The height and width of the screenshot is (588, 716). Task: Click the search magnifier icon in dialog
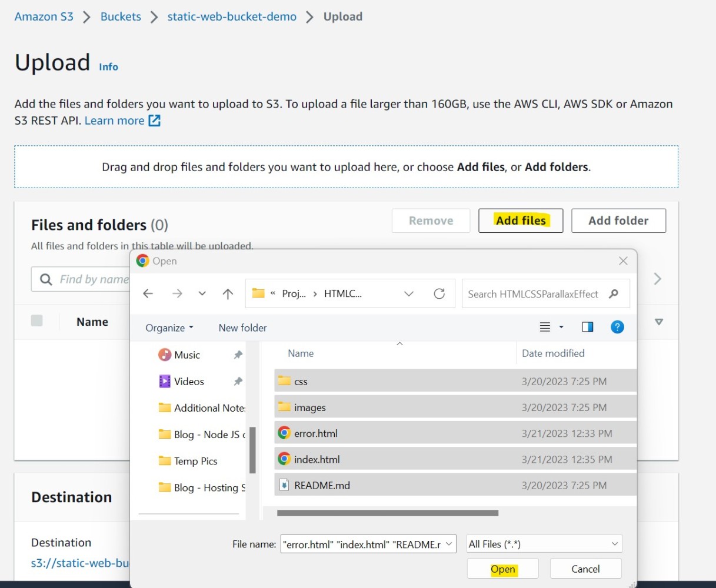coord(614,293)
